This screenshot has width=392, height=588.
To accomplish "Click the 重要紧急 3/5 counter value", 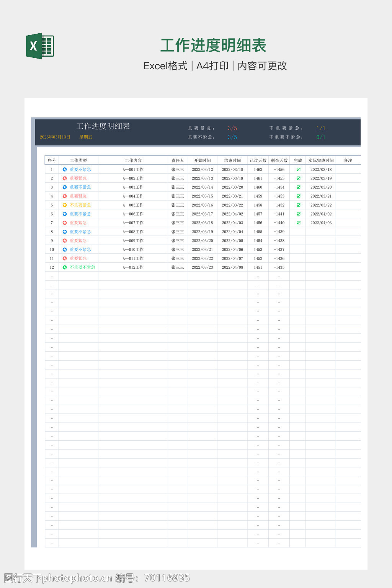I will (232, 128).
